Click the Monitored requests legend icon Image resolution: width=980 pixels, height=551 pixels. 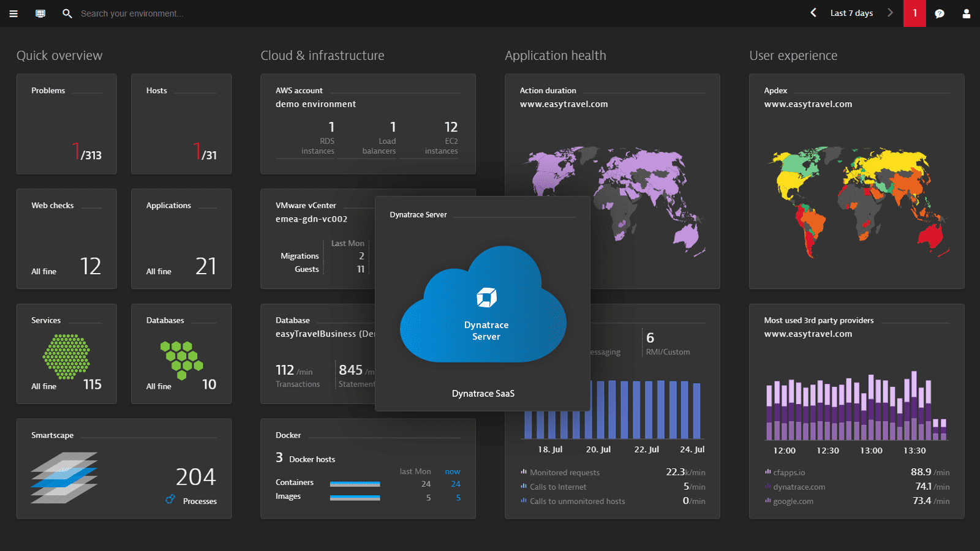524,472
